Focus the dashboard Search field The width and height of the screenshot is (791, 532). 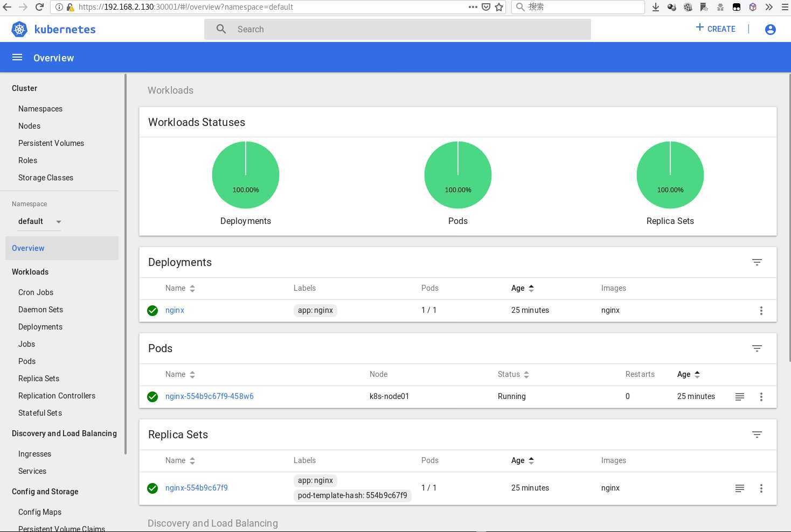(x=398, y=29)
